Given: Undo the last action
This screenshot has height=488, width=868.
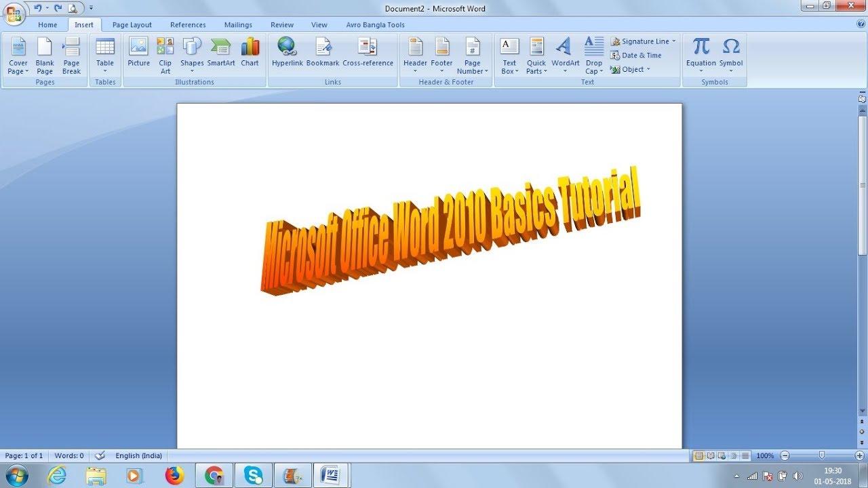Looking at the screenshot, I should coord(38,8).
